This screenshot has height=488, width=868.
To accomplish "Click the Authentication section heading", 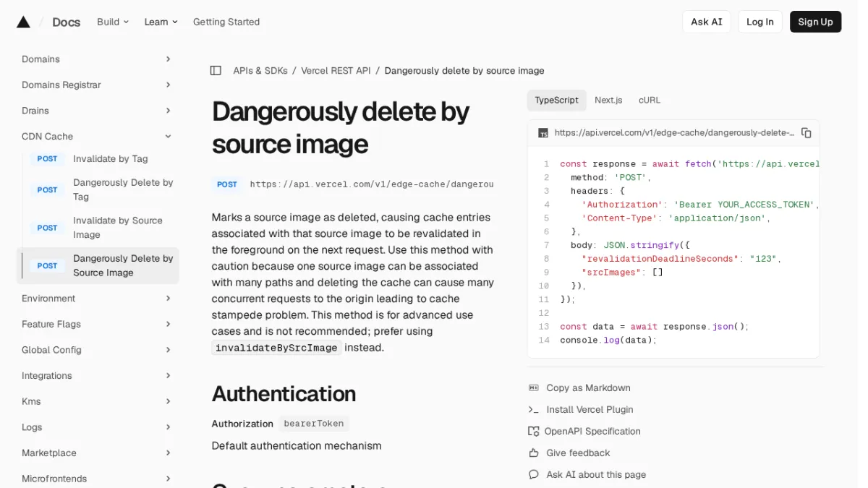I will coord(284,394).
